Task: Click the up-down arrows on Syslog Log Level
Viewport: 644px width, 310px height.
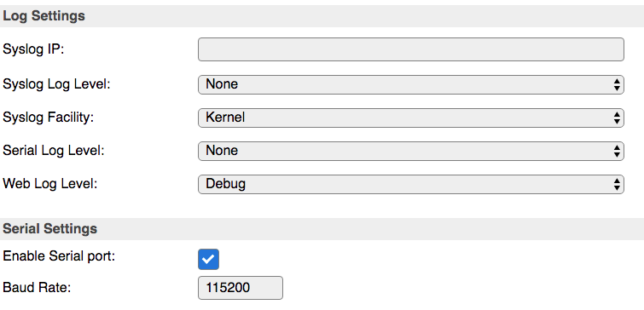Action: (x=617, y=84)
